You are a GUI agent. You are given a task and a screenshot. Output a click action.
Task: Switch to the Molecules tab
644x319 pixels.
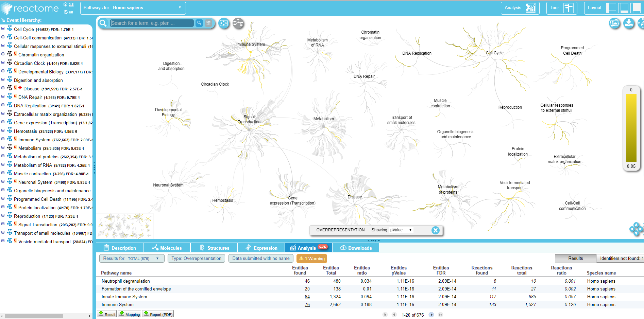[167, 248]
